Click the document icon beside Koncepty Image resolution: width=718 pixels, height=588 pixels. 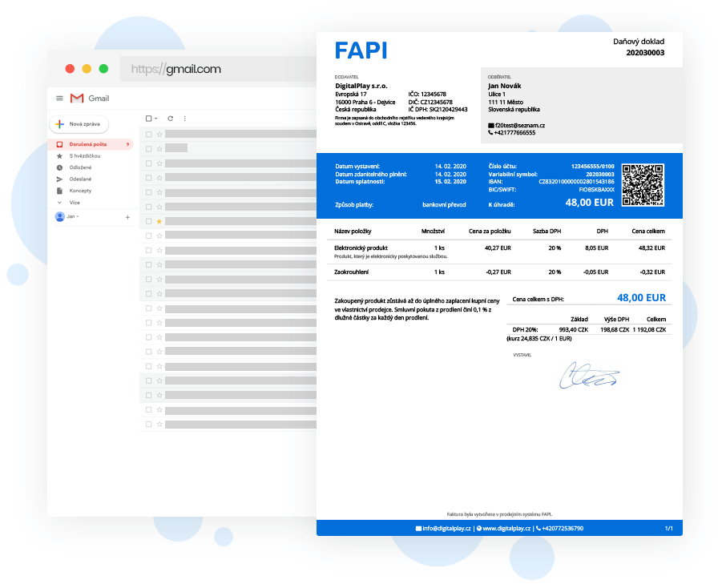coord(59,191)
